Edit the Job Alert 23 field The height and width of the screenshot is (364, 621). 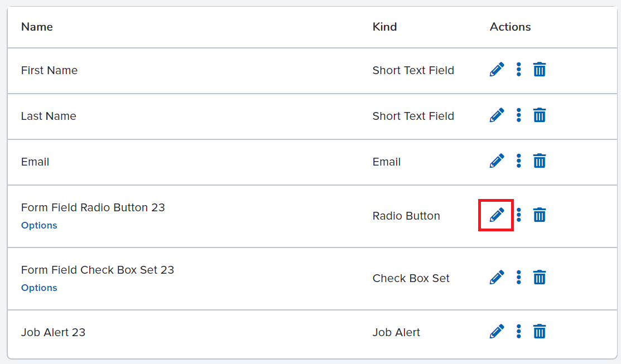[497, 332]
